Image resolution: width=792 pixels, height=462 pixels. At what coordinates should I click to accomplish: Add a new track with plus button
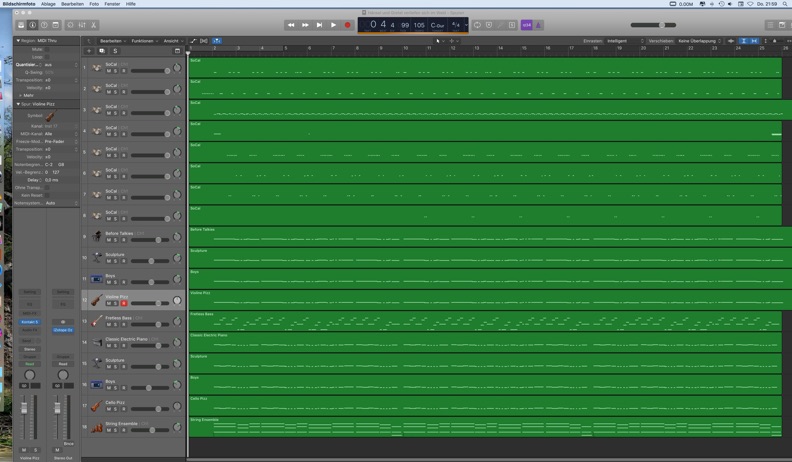click(89, 51)
